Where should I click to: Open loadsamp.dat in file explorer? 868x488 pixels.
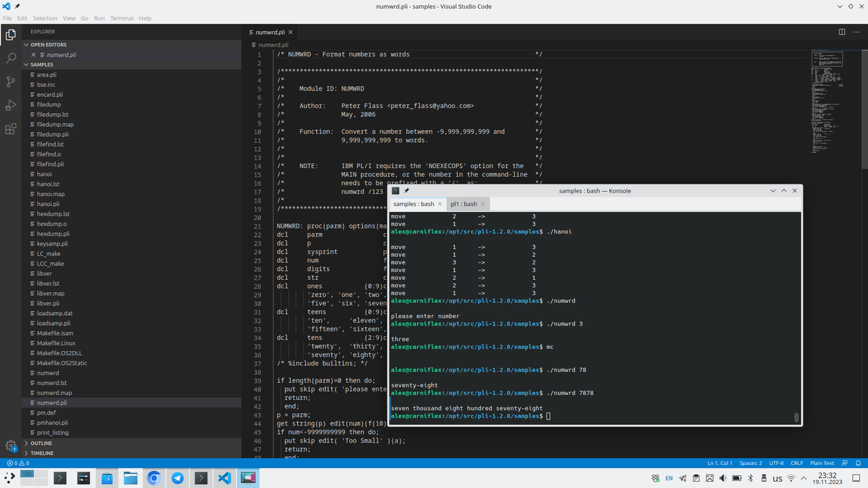[x=132, y=313]
